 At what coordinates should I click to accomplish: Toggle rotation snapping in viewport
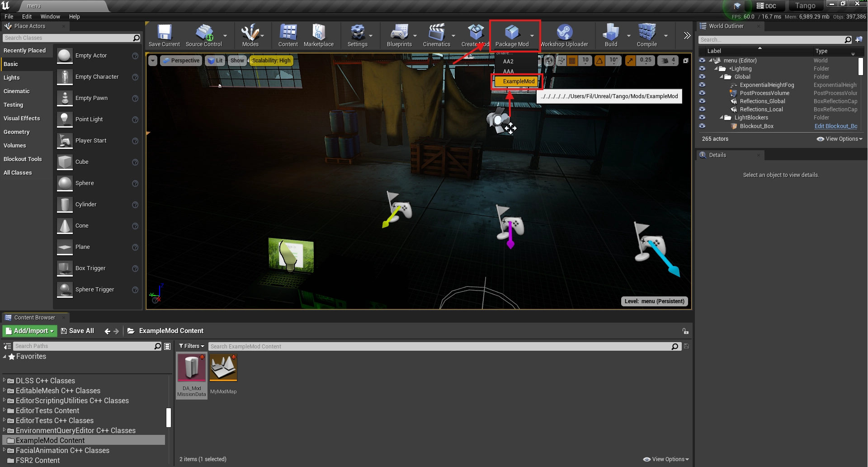coord(599,60)
